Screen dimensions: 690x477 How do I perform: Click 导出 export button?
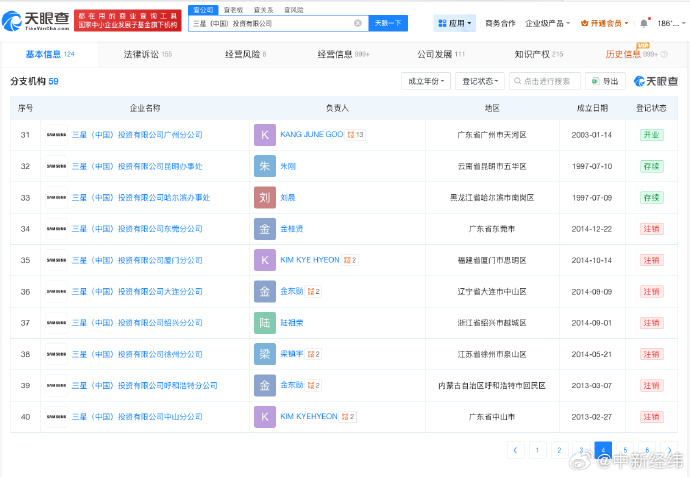[x=606, y=81]
